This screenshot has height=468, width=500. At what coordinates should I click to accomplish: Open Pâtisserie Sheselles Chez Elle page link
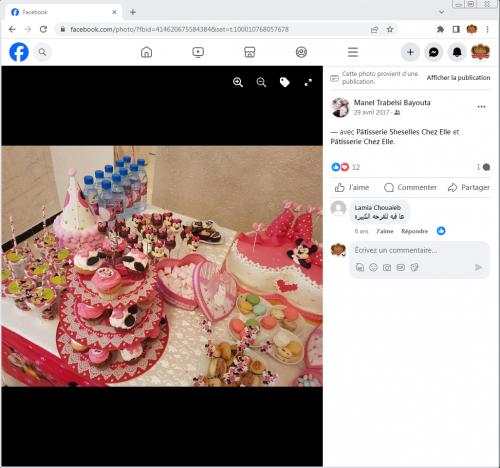coord(403,132)
